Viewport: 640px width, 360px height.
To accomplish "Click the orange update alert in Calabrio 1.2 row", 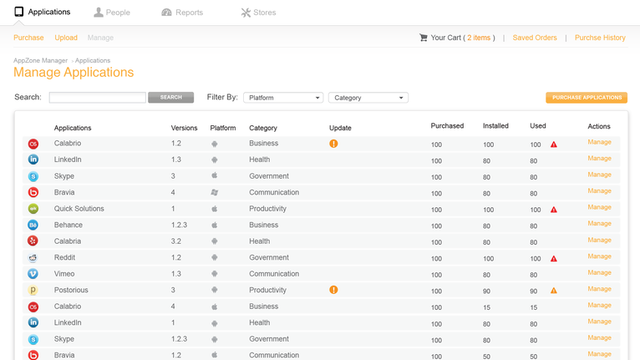I will [333, 144].
